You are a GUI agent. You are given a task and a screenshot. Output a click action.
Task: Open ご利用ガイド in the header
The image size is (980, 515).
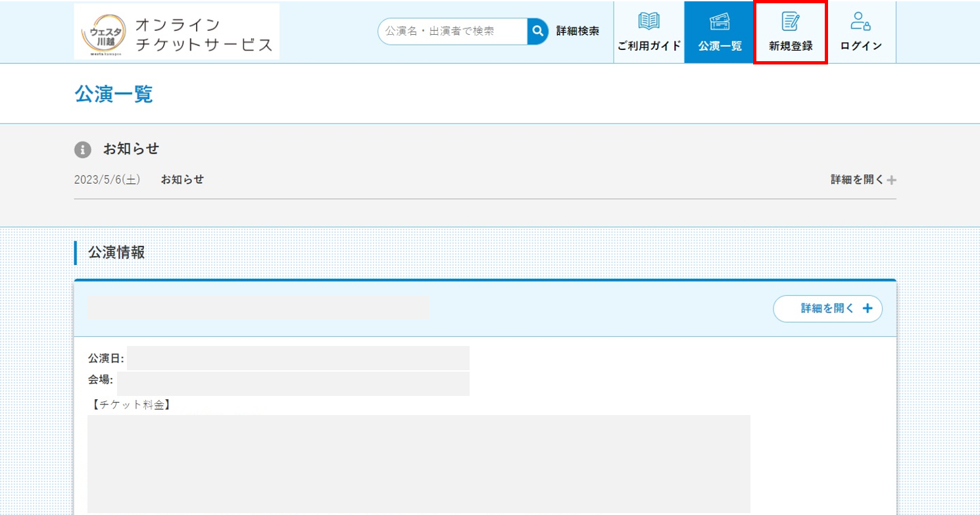(649, 32)
